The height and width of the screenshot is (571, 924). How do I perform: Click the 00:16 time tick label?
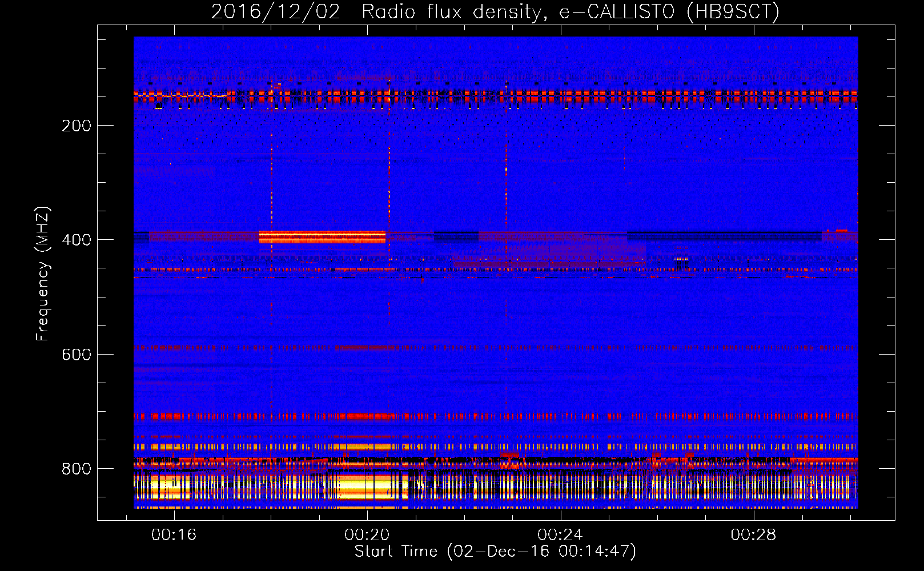pos(174,534)
